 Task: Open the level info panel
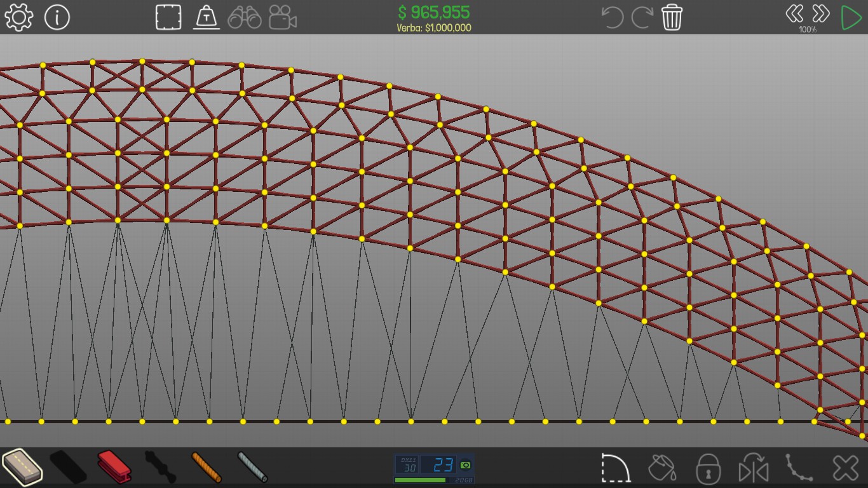click(x=57, y=17)
